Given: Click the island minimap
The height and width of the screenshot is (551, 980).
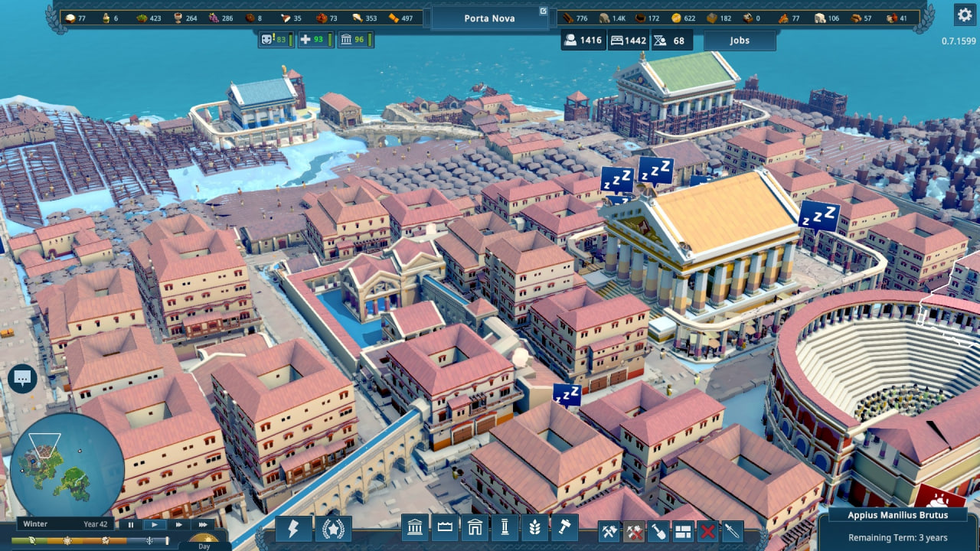Looking at the screenshot, I should click(67, 466).
